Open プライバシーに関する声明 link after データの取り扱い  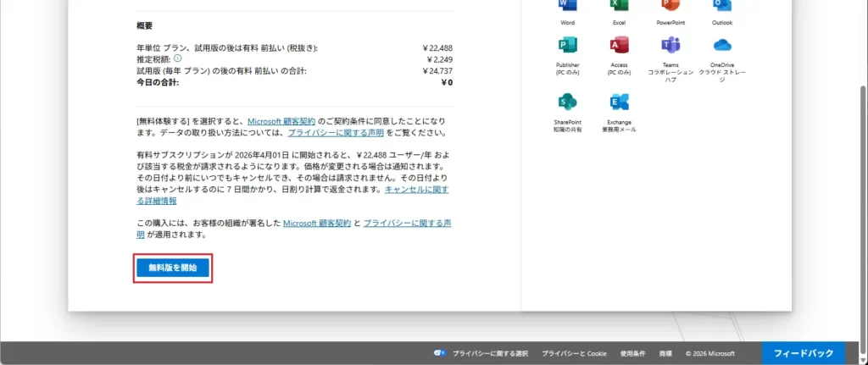tap(336, 133)
